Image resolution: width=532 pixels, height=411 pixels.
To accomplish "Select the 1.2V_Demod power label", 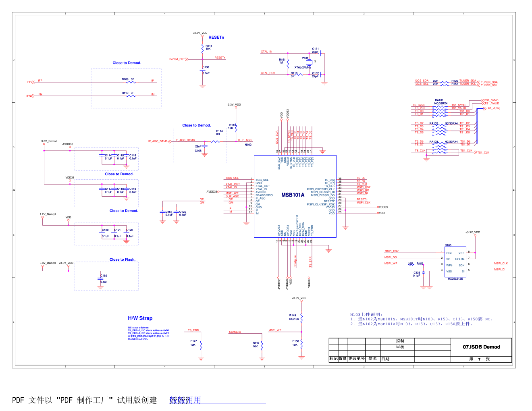I will [x=48, y=214].
